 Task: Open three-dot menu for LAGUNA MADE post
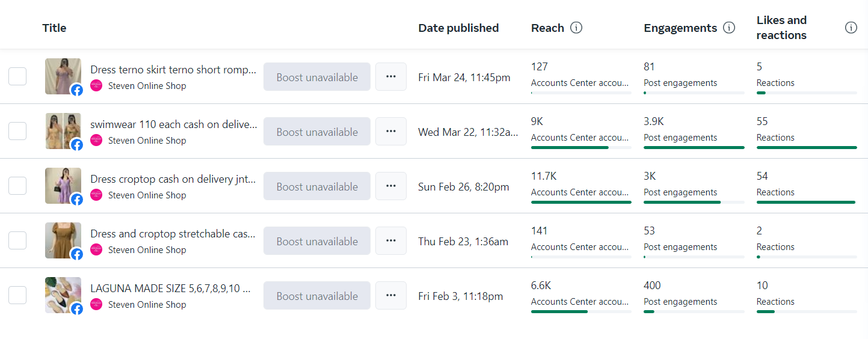(391, 296)
